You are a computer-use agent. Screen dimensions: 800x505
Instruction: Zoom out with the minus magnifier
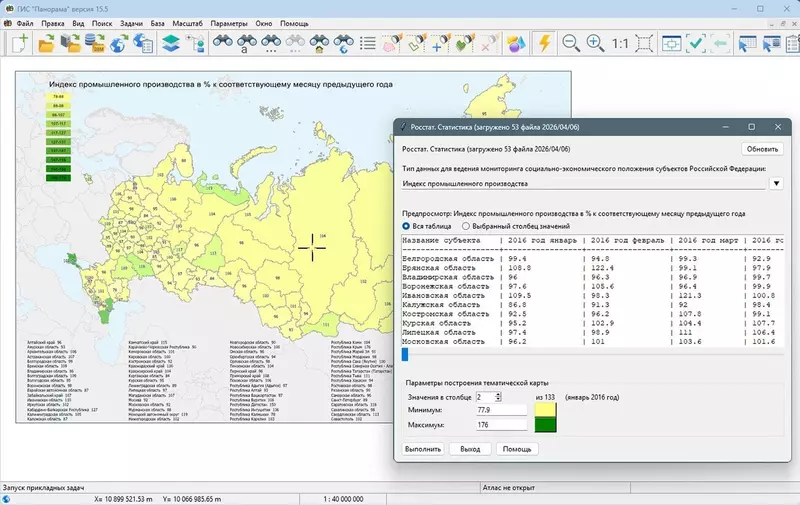(570, 43)
